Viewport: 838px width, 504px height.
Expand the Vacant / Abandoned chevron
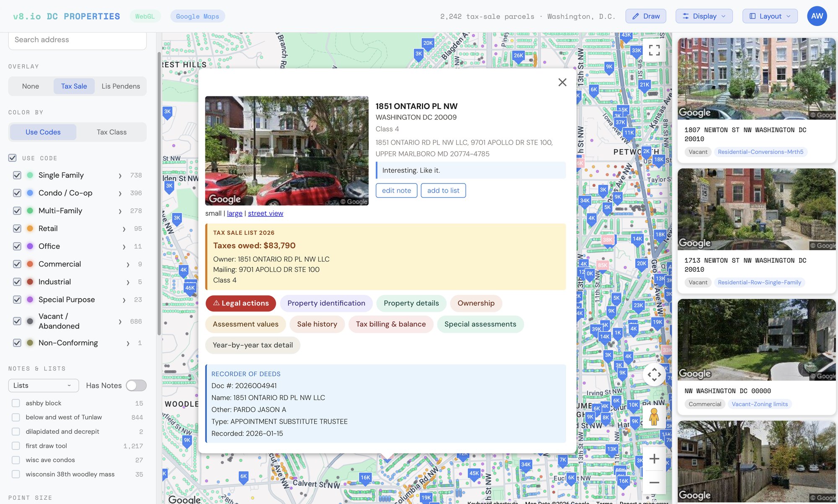(120, 322)
